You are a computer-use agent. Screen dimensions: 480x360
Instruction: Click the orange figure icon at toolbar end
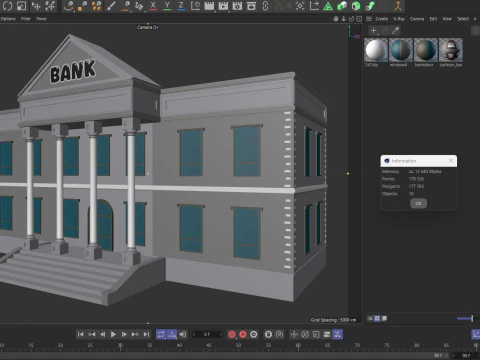(x=398, y=6)
